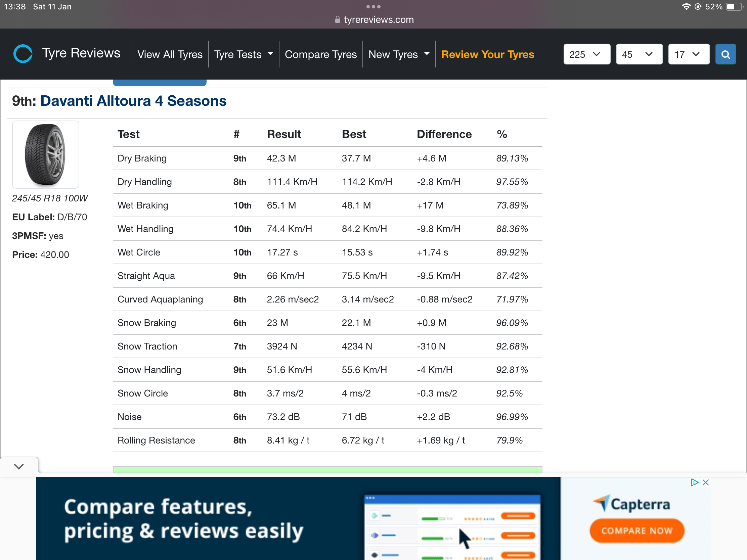
Task: Tap the three-dot multitasking indicator
Action: (x=373, y=6)
